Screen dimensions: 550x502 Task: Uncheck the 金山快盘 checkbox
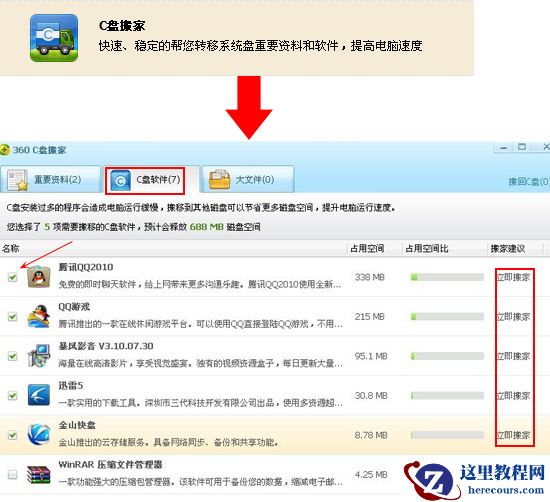(x=13, y=435)
